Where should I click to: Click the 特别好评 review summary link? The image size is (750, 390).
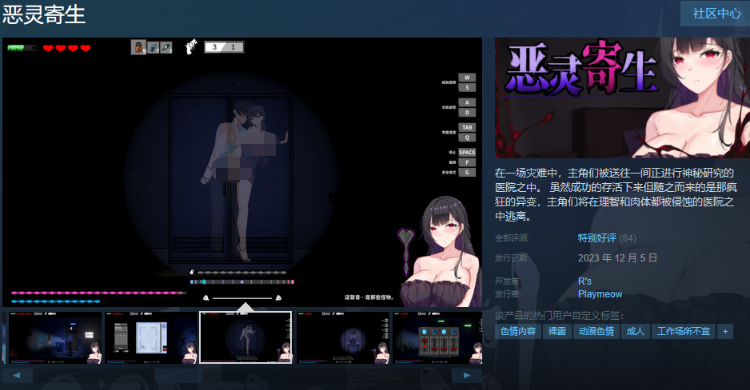597,238
